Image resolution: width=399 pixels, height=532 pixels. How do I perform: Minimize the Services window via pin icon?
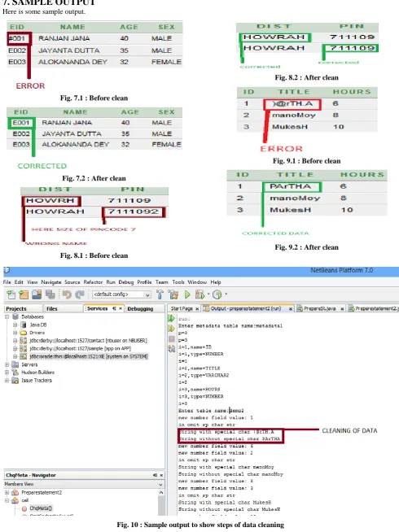pyautogui.click(x=115, y=308)
